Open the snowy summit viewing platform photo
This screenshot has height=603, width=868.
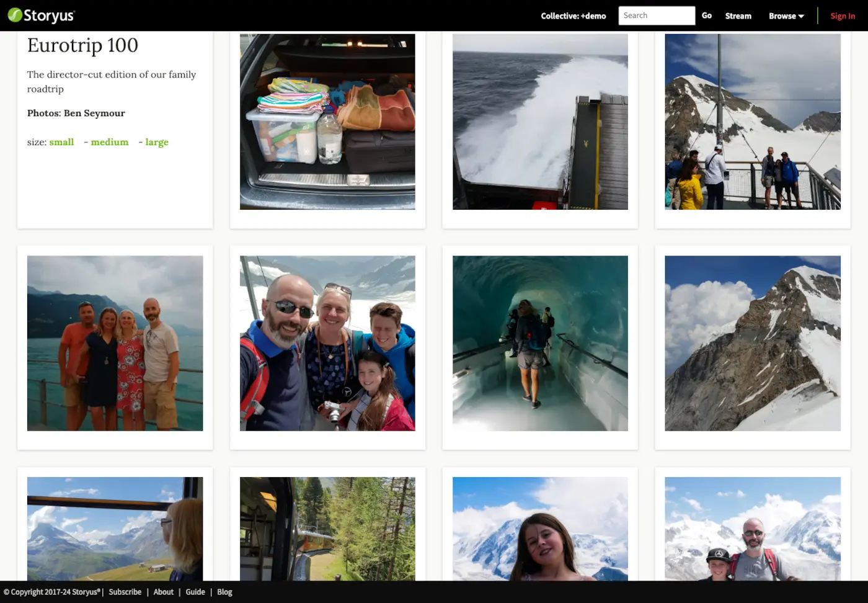(x=753, y=122)
